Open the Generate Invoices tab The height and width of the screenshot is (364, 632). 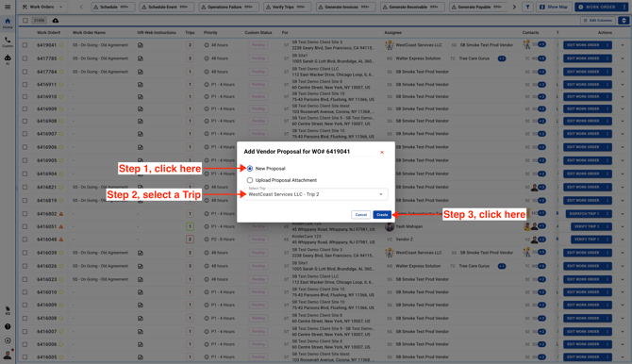tap(345, 7)
